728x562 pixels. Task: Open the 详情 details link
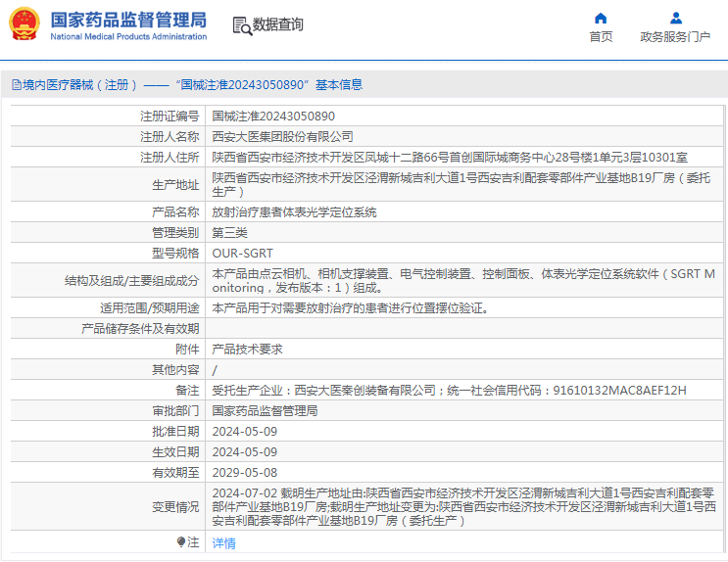(x=223, y=543)
